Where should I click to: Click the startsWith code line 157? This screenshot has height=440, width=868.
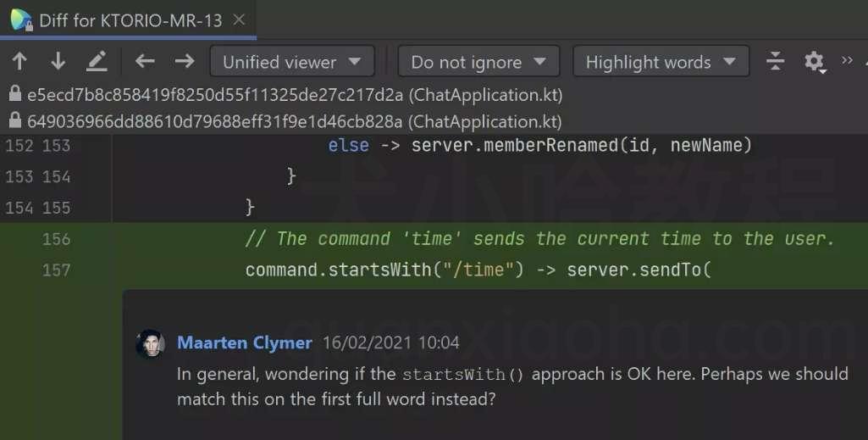tap(478, 270)
